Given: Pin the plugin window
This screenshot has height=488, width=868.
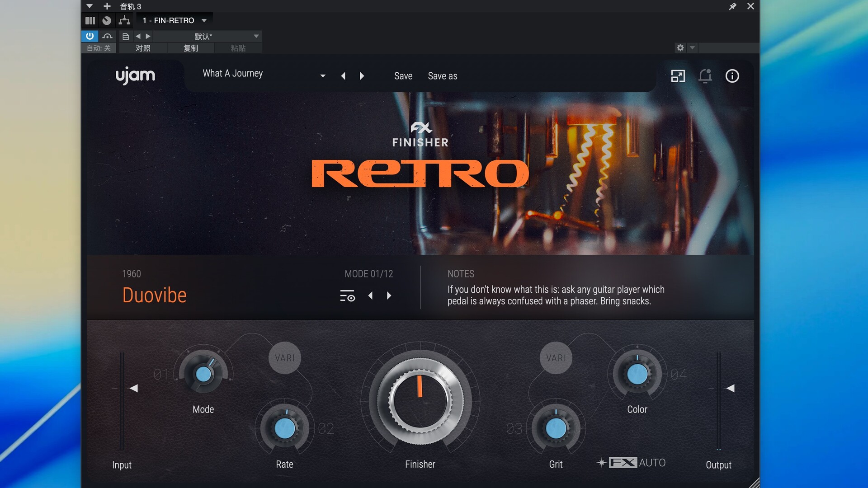Looking at the screenshot, I should (x=732, y=6).
